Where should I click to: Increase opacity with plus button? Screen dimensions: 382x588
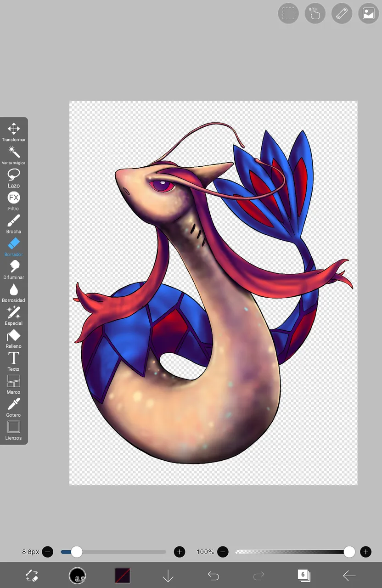365,552
